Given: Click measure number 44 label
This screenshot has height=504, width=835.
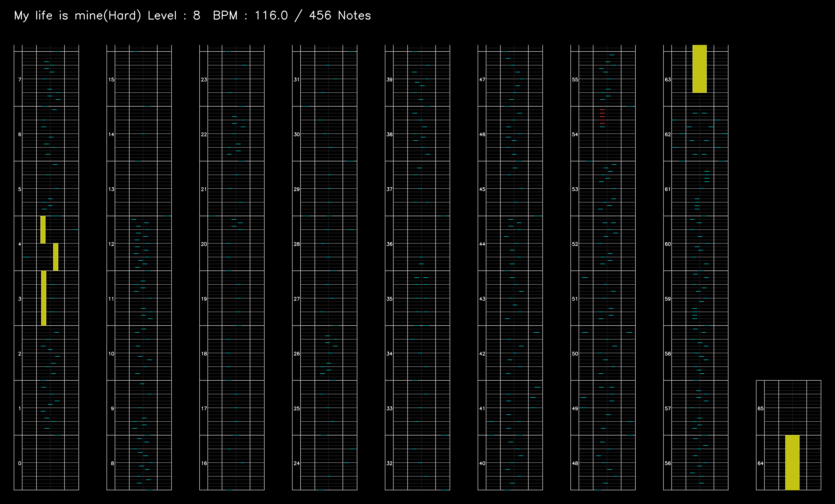Looking at the screenshot, I should (x=482, y=244).
